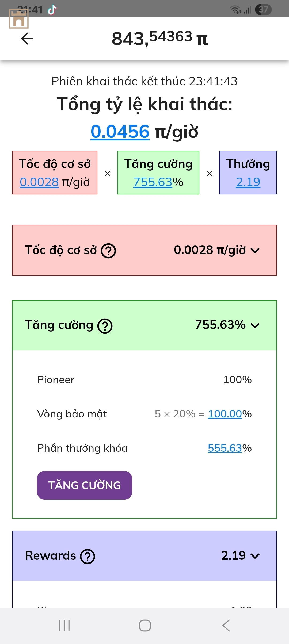Open the 0.0456 total mining rate link
This screenshot has height=644, width=289.
coord(120,132)
